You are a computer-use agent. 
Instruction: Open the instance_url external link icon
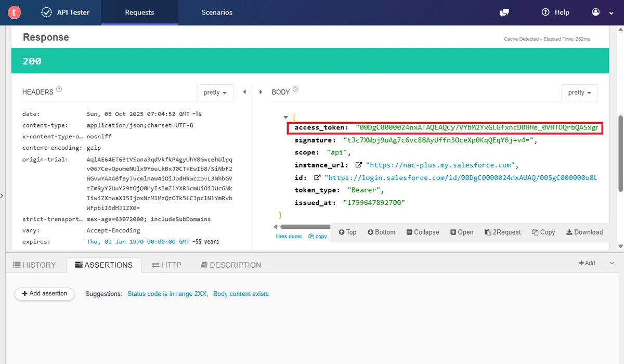(x=358, y=165)
